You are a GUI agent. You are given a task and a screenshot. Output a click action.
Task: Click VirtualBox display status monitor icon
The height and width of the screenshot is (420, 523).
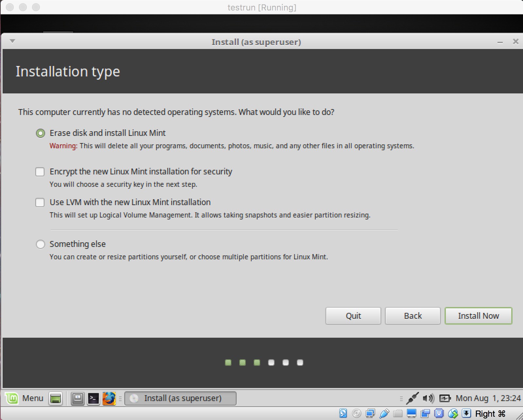[412, 413]
